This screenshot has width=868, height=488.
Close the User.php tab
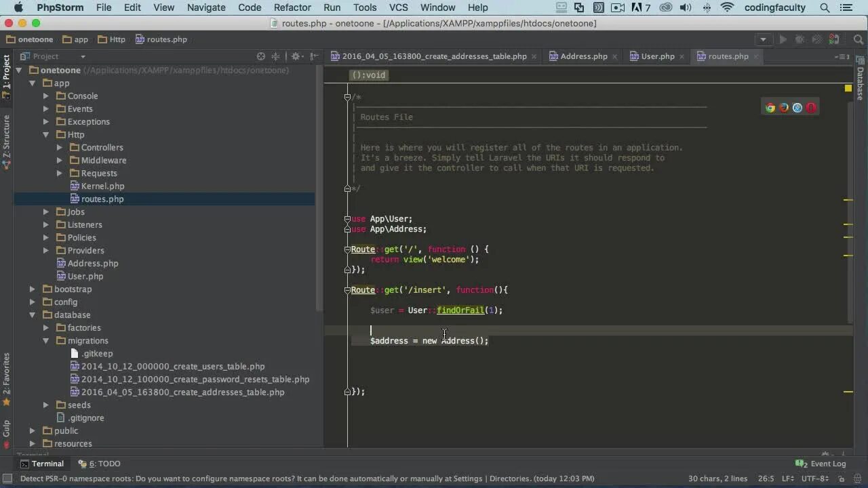(x=683, y=57)
